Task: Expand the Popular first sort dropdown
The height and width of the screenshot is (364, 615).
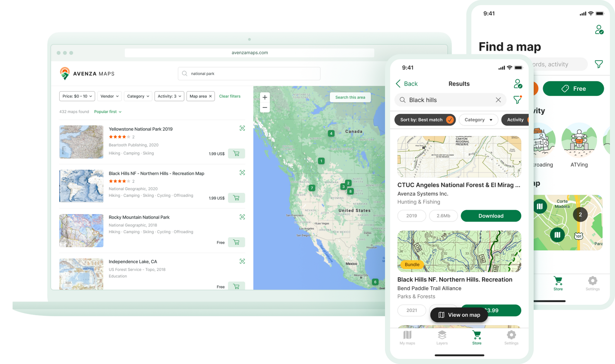Action: 108,112
